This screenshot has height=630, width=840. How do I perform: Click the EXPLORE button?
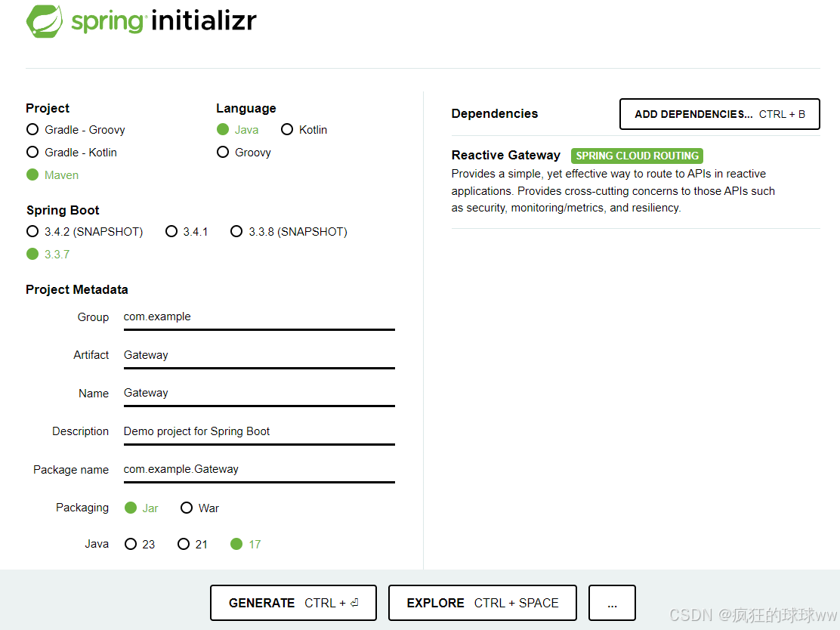(x=482, y=603)
